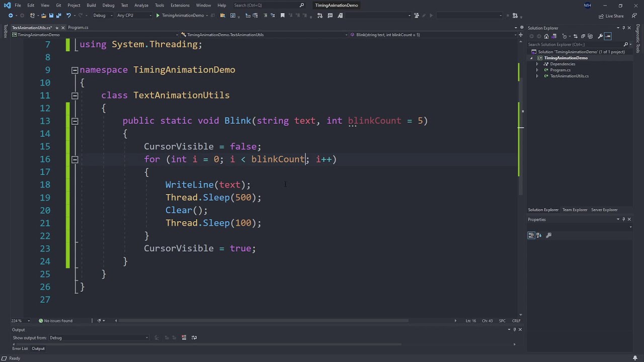Image resolution: width=644 pixels, height=362 pixels.
Task: Expand the TextAnimationUtils.cs tree node
Action: click(x=537, y=76)
